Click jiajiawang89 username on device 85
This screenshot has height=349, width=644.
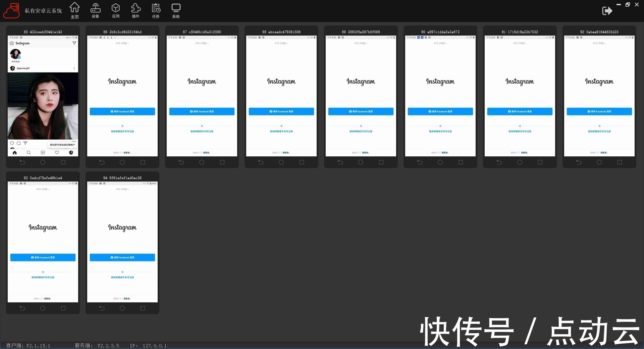pos(23,68)
